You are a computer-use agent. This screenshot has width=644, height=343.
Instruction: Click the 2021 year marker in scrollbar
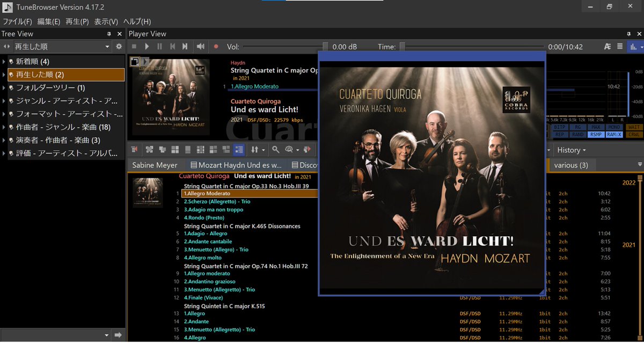pos(629,245)
